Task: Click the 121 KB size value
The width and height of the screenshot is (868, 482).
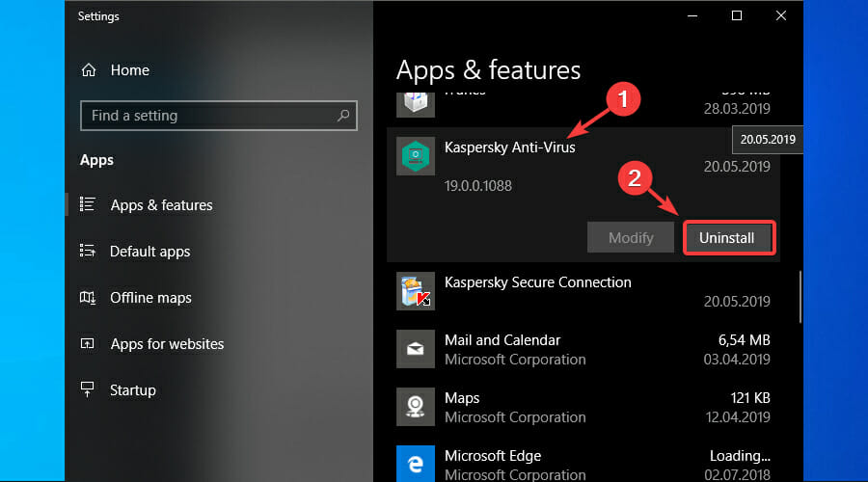Action: (x=750, y=398)
